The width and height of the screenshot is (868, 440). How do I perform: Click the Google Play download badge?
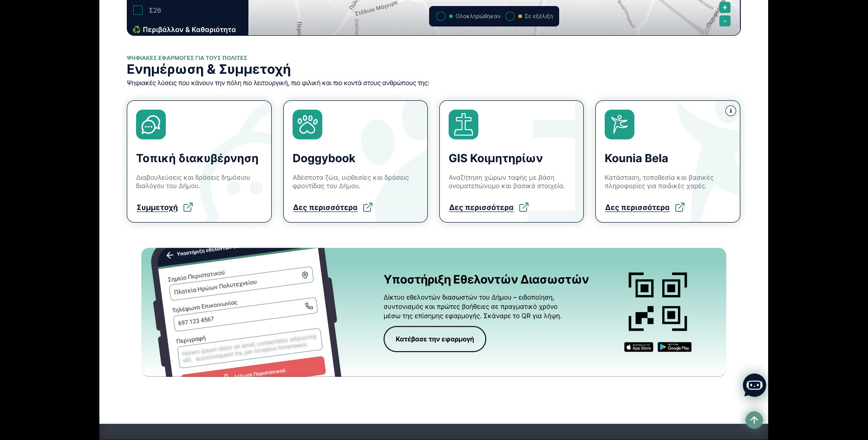click(x=674, y=347)
